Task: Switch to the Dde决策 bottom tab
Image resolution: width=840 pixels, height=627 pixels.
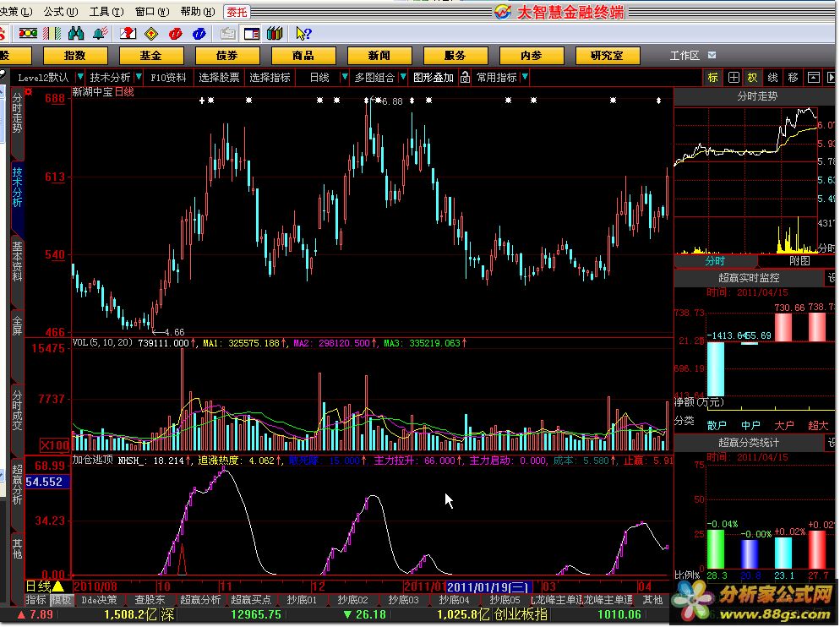Action: point(99,600)
